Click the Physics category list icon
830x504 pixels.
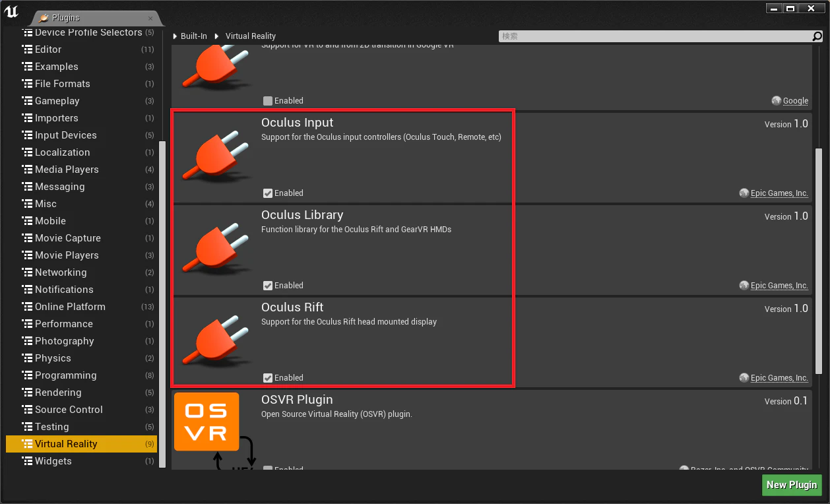pyautogui.click(x=27, y=358)
